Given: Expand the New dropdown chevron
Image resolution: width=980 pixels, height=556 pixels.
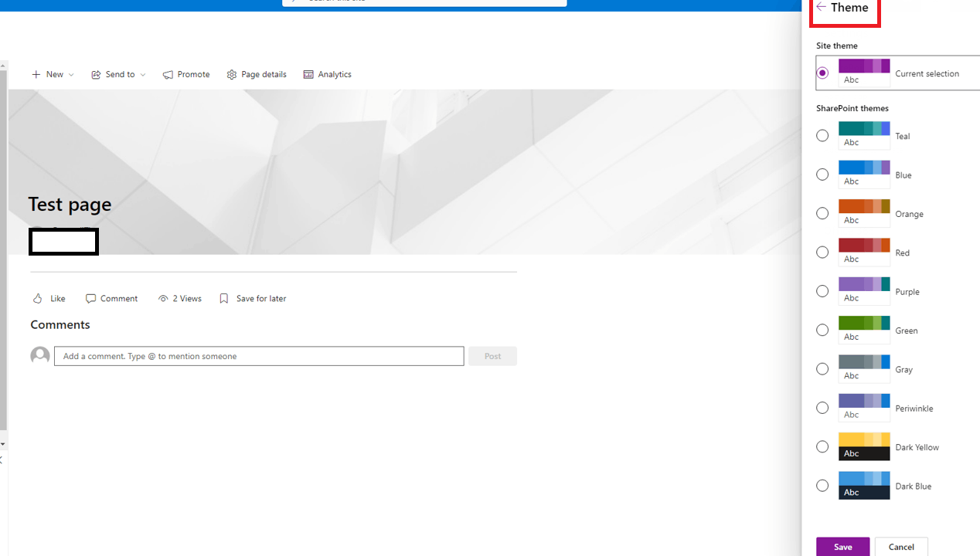Looking at the screenshot, I should tap(71, 75).
